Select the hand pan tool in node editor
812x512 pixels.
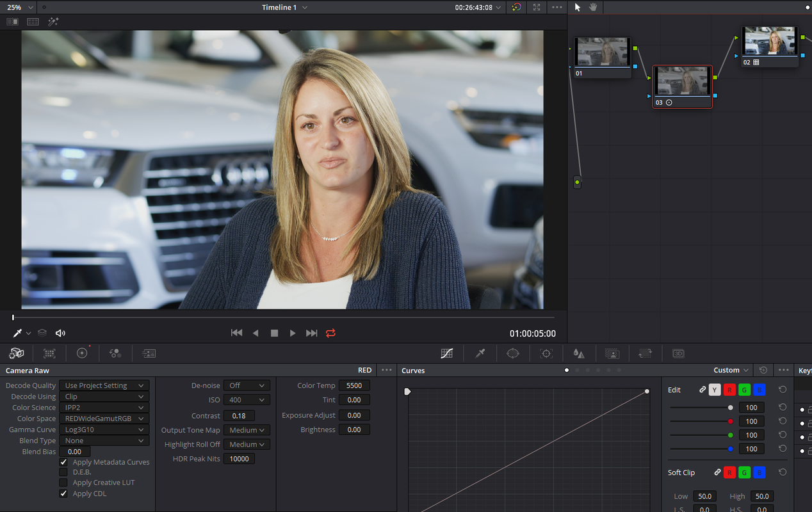(594, 7)
